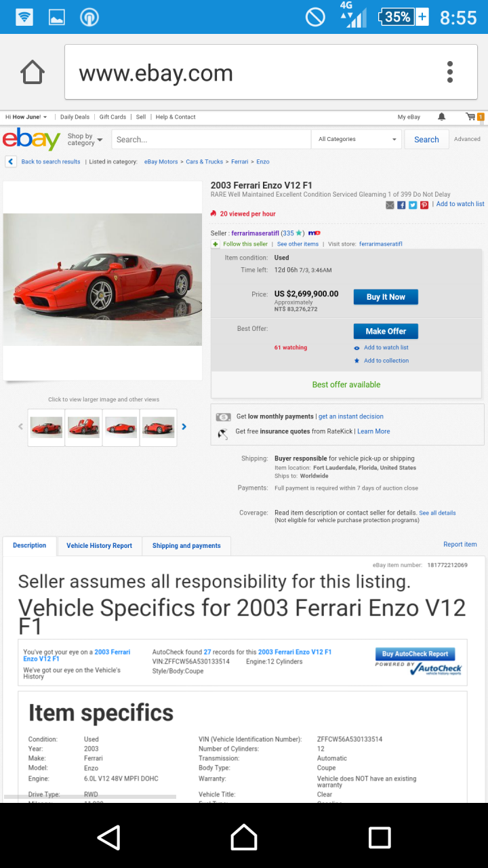Open the eBay notifications bell
The height and width of the screenshot is (868, 488).
442,117
